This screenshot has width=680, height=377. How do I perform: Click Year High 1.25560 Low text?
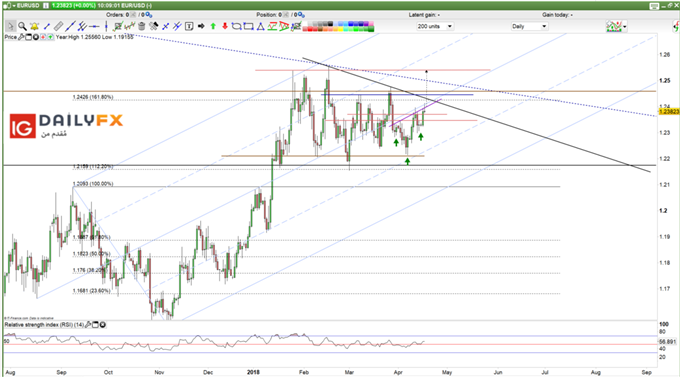pyautogui.click(x=94, y=37)
